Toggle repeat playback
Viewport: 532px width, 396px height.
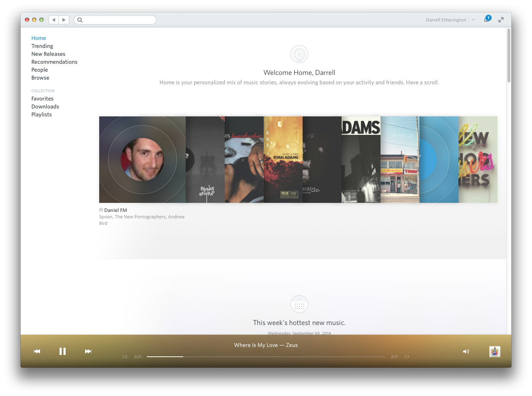407,357
